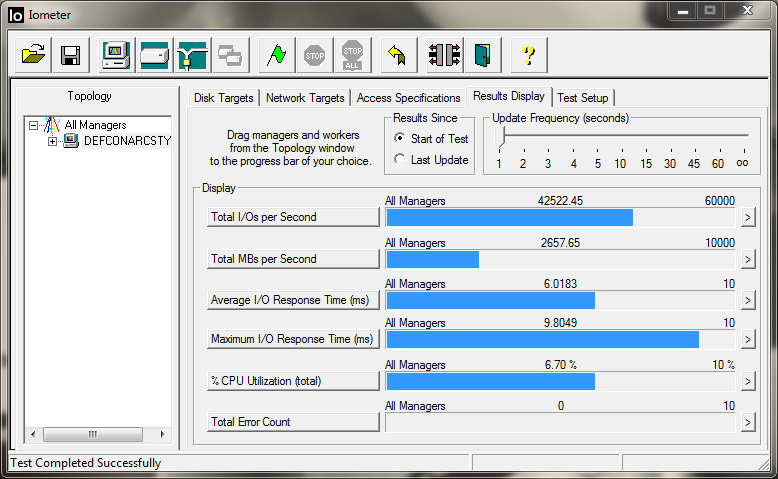The height and width of the screenshot is (479, 778).
Task: Click the Exit door icon in toolbar
Action: pyautogui.click(x=485, y=55)
